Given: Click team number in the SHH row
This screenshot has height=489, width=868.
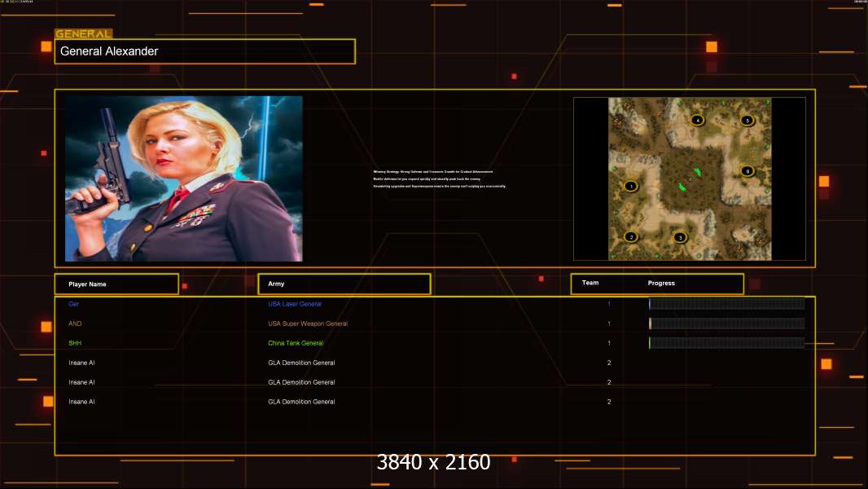Looking at the screenshot, I should click(x=609, y=343).
